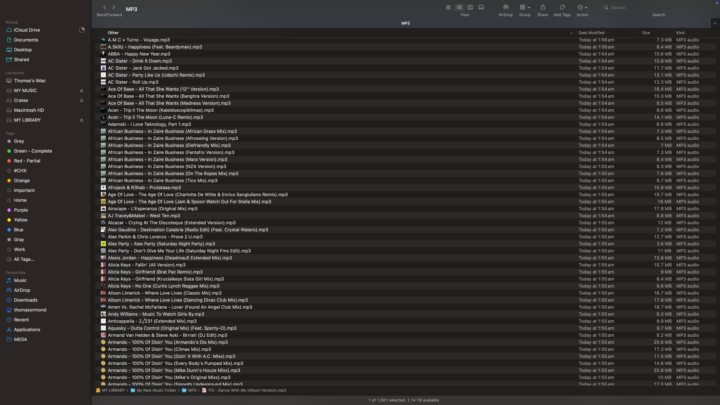720x405 pixels.
Task: Go forward with the Forward arrow
Action: 114,7
